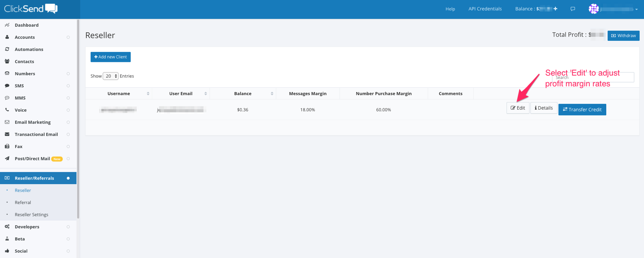This screenshot has width=644, height=258.
Task: Click the SMS speech bubble icon
Action: click(7, 86)
